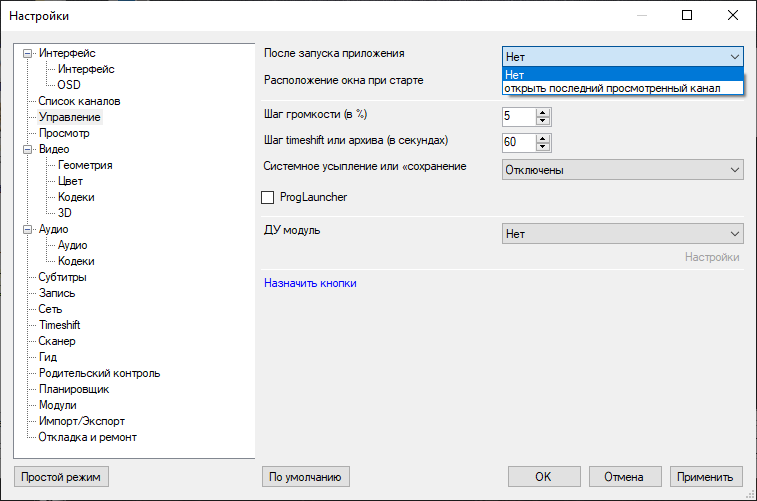Collapse the Видео tree branch

[28, 149]
